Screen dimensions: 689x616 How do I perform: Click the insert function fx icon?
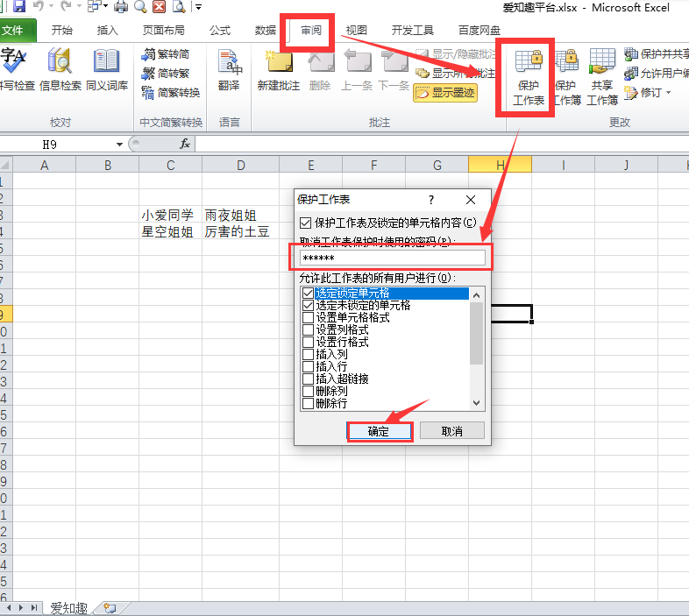click(185, 144)
